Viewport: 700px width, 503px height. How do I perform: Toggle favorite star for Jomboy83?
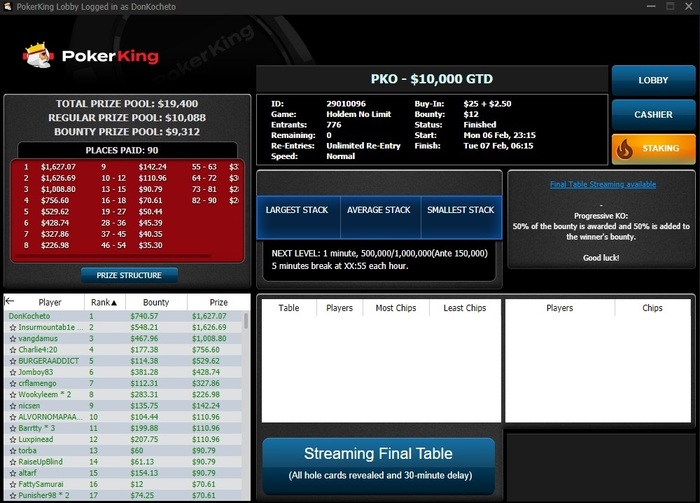coord(13,372)
